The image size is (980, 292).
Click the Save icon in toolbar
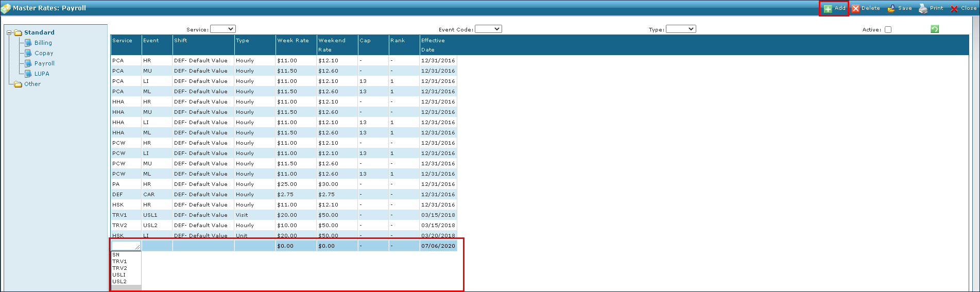pos(891,9)
